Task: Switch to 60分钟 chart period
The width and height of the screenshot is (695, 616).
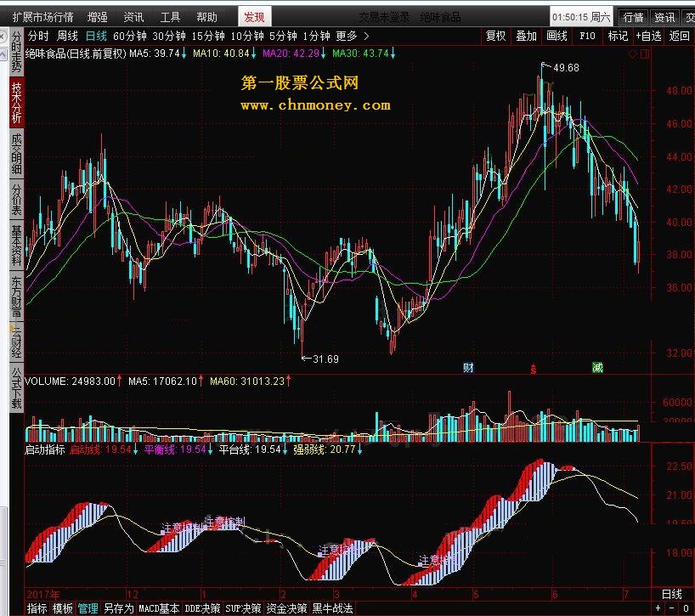Action: coord(130,36)
